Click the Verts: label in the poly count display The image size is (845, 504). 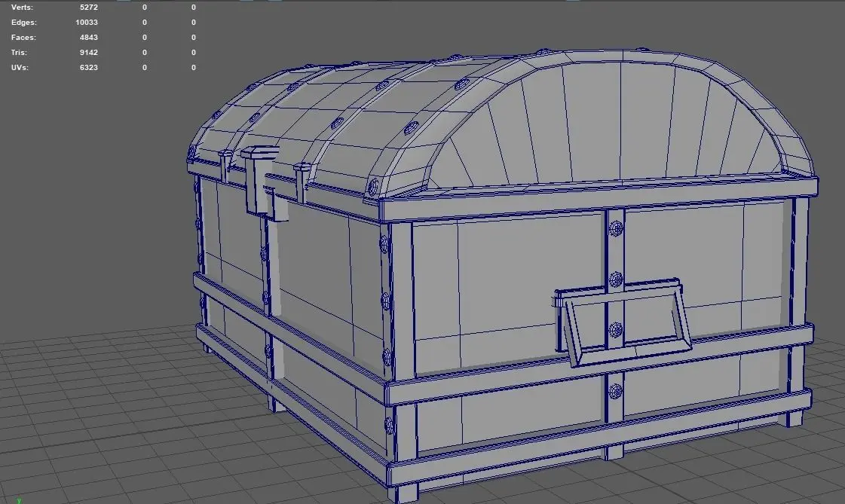22,8
